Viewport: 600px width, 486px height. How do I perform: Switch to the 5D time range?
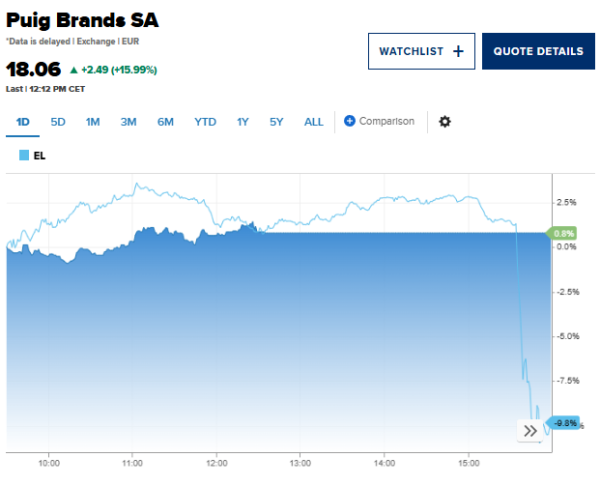pyautogui.click(x=58, y=122)
